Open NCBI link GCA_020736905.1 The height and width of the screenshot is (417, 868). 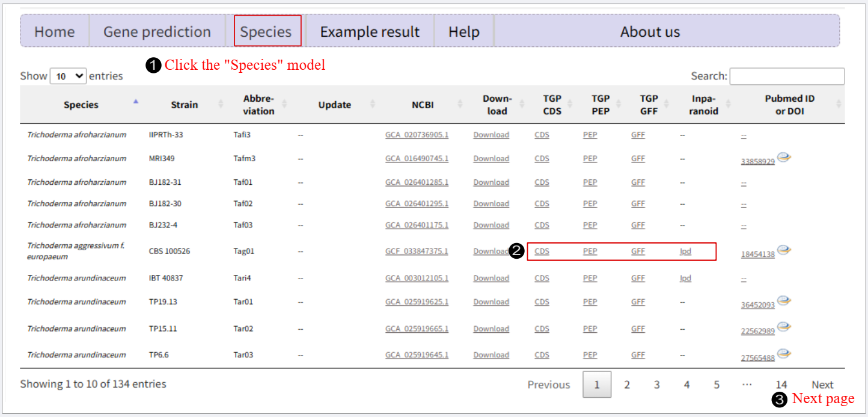pos(417,135)
